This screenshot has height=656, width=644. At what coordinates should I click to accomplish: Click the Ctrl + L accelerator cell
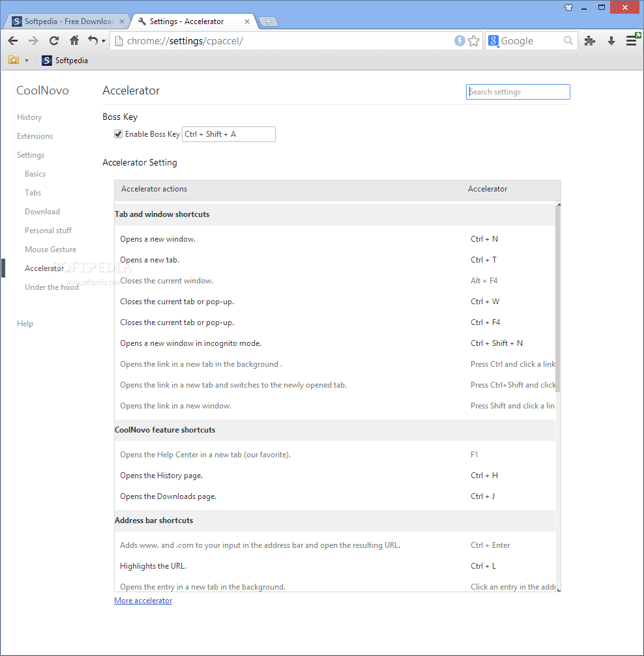[483, 566]
